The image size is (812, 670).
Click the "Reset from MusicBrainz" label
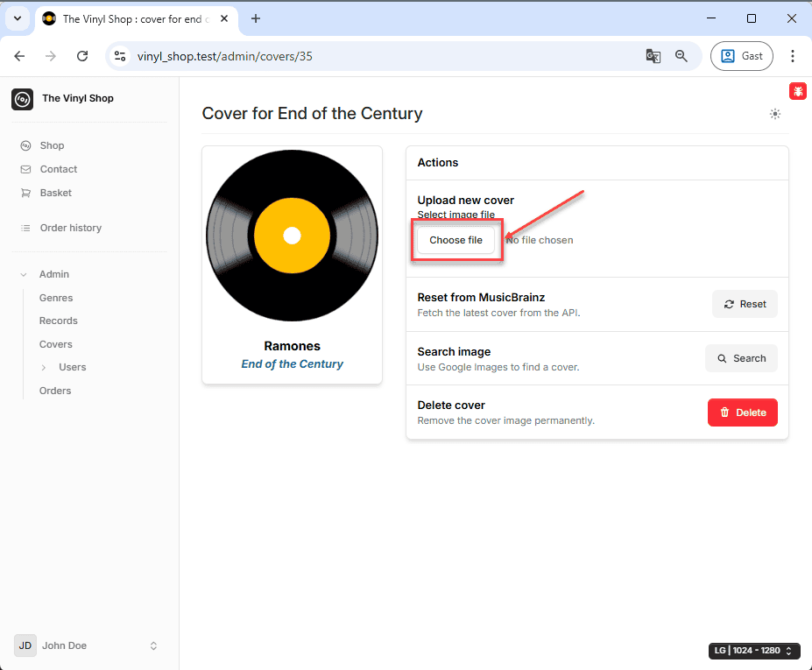[x=481, y=297]
